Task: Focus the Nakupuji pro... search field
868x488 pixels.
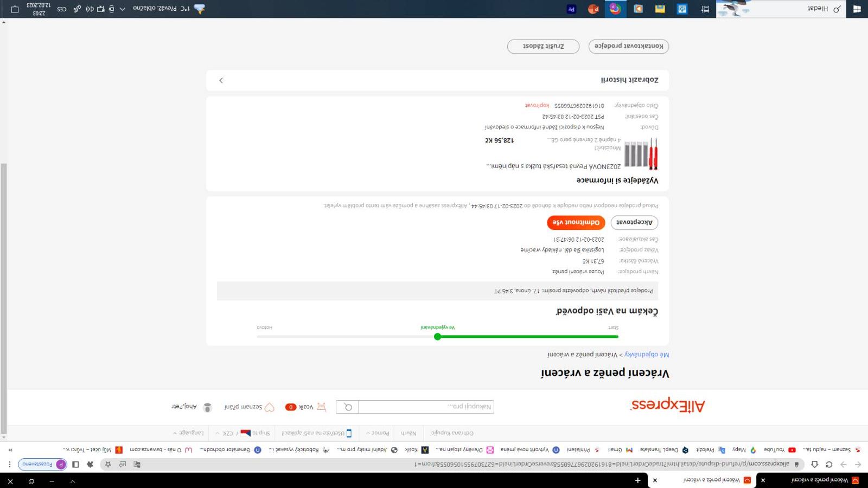Action: pos(426,407)
